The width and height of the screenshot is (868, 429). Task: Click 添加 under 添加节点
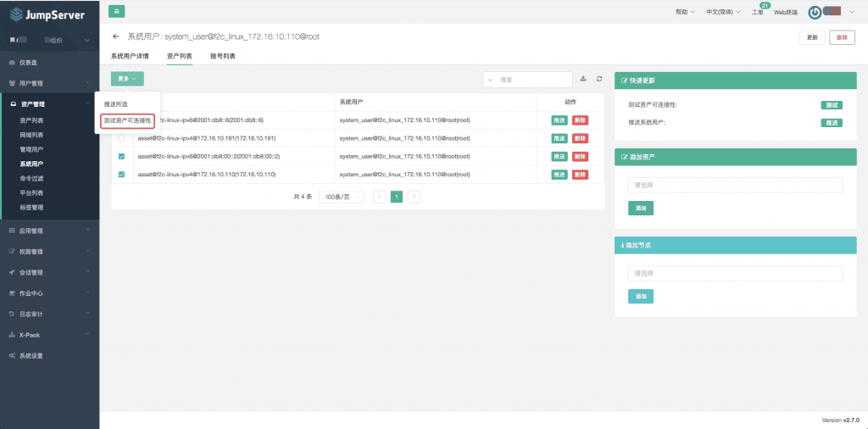641,296
